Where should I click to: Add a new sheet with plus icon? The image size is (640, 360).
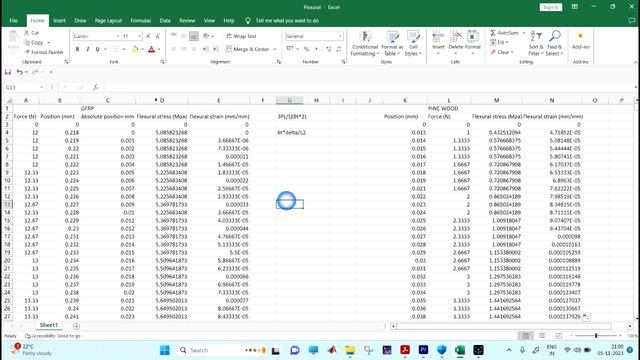76,326
